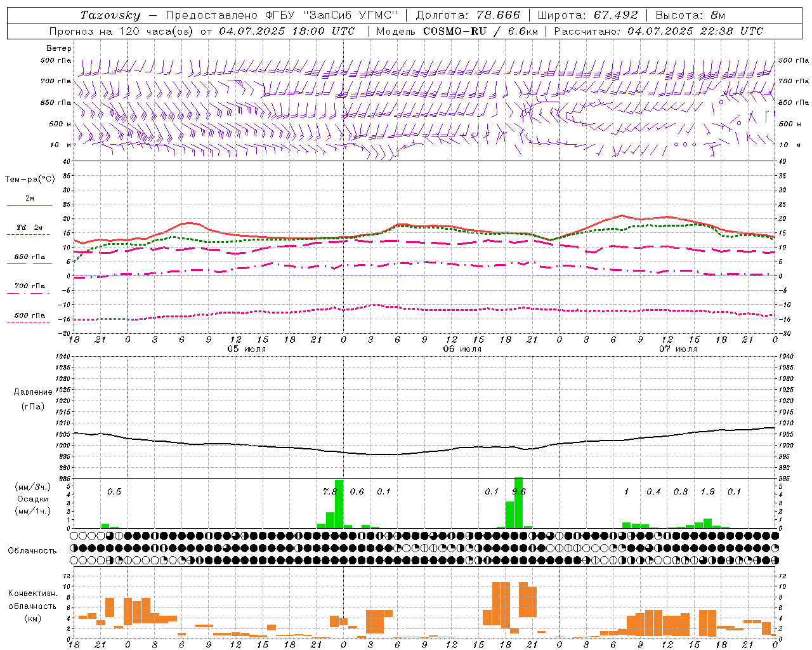Click the "(мм/1ч.)" precipitation unit label
812x650 pixels.
coord(32,511)
